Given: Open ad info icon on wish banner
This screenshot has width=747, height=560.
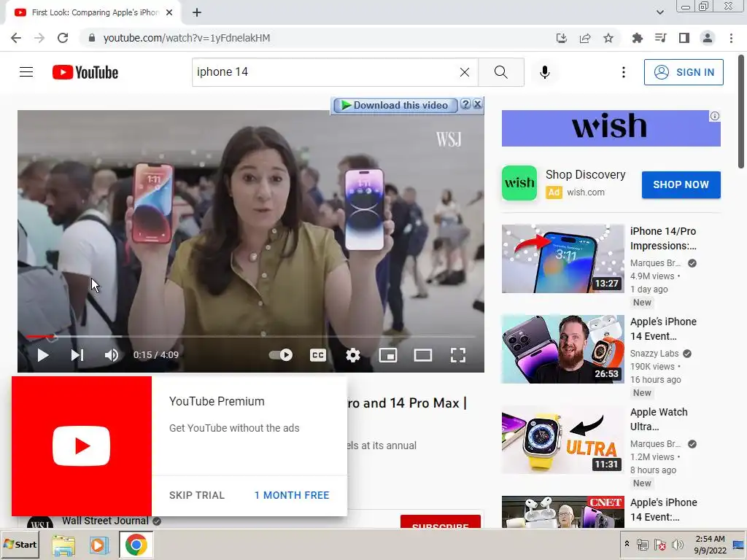Looking at the screenshot, I should (715, 116).
